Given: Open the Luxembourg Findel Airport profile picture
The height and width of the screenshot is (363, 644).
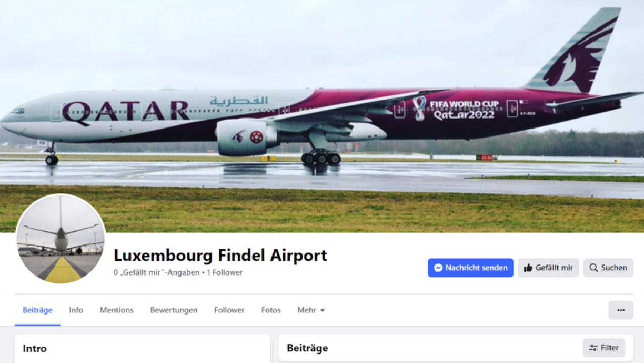Looking at the screenshot, I should [x=61, y=239].
